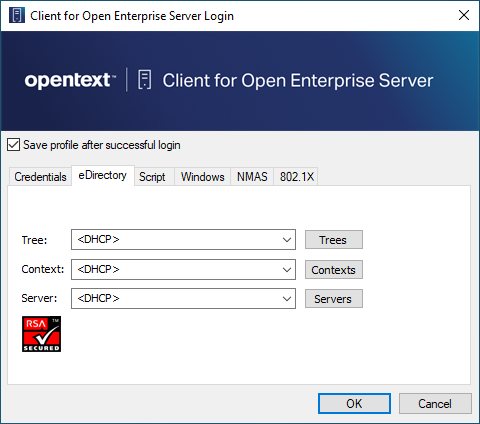Screen dimensions: 480x424
Task: Select the eDirectory tab
Action: click(x=103, y=175)
